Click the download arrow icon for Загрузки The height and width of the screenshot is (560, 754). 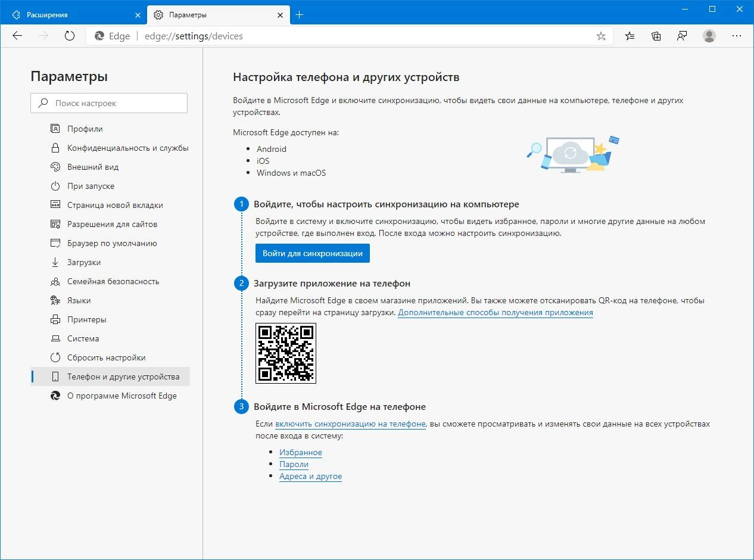tap(55, 262)
